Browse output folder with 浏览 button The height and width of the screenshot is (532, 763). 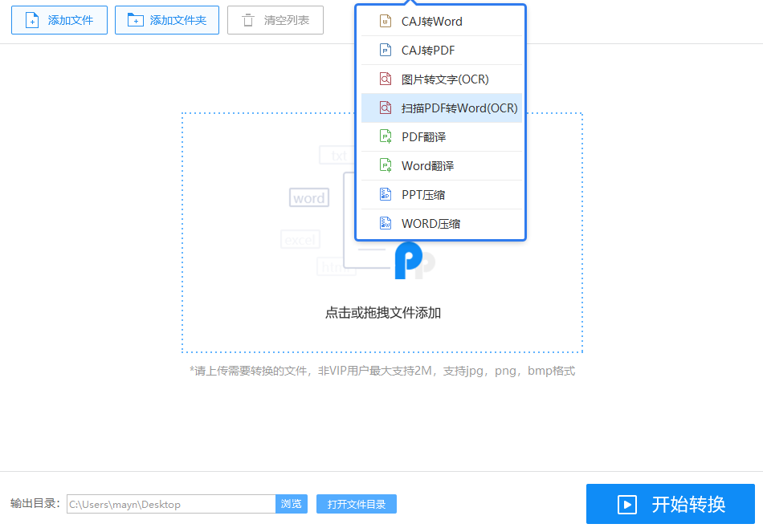click(x=292, y=504)
